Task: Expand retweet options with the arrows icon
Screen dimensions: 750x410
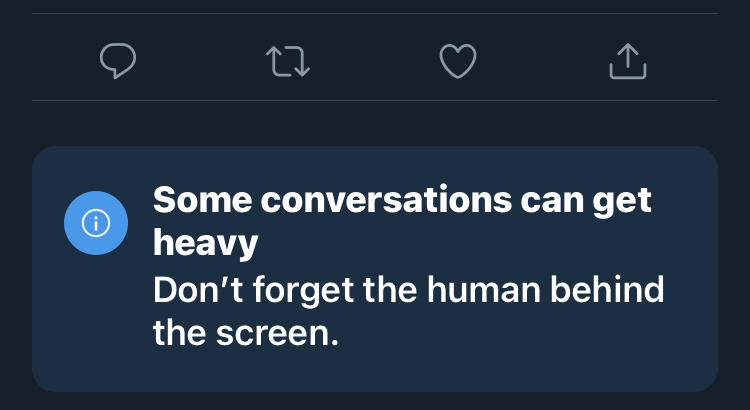Action: (x=288, y=61)
